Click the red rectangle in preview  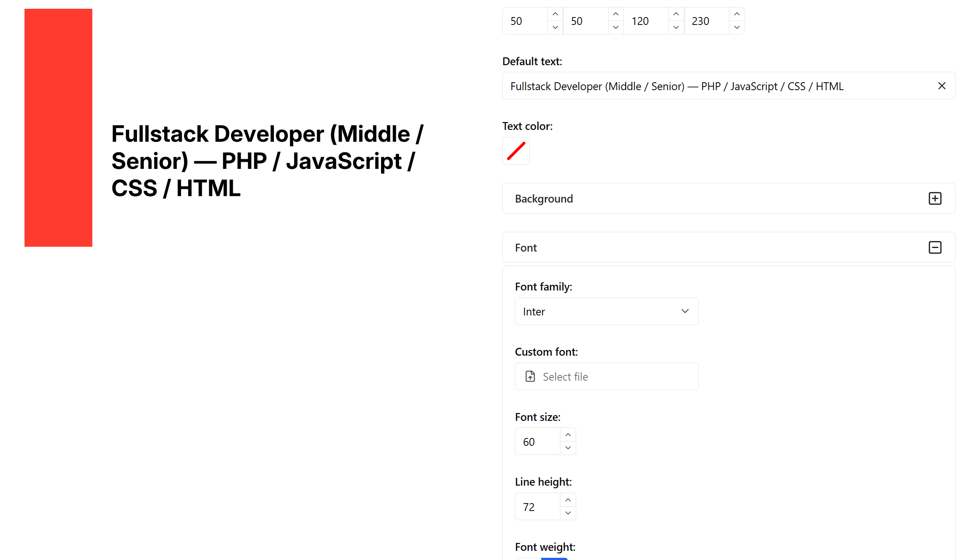[x=58, y=128]
